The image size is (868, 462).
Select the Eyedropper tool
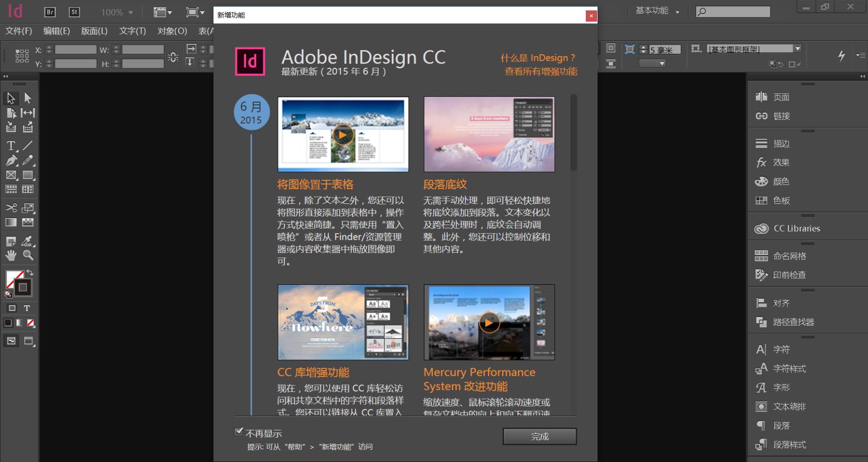(28, 241)
